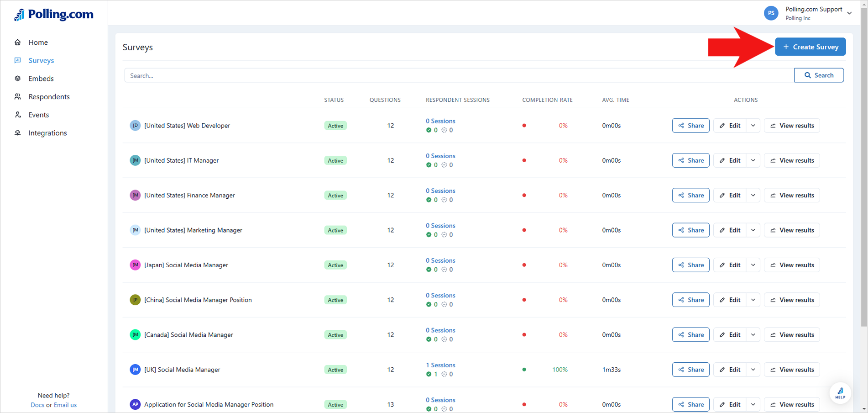Screen dimensions: 868x413
Task: Open the Docs help link
Action: (37, 405)
